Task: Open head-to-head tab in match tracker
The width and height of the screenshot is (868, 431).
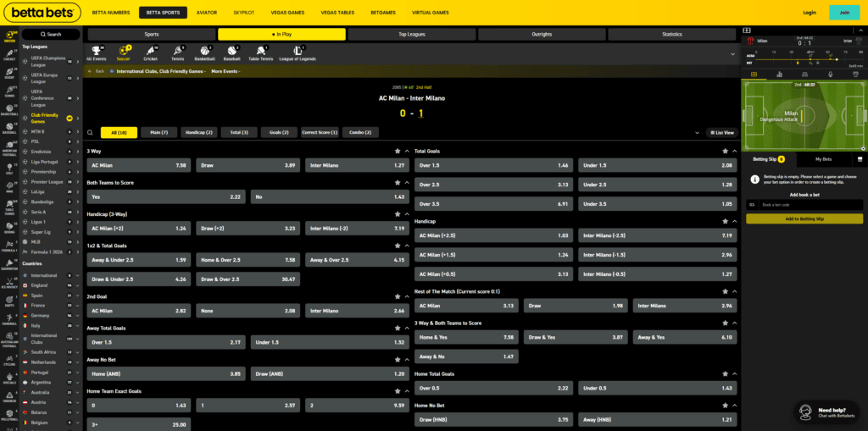Action: tap(805, 75)
